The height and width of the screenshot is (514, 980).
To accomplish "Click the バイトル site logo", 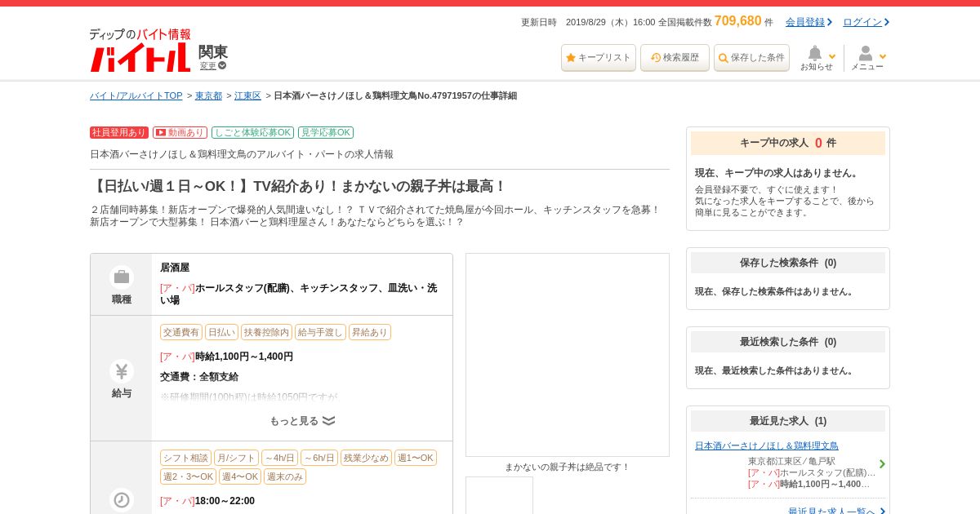I will [x=140, y=51].
